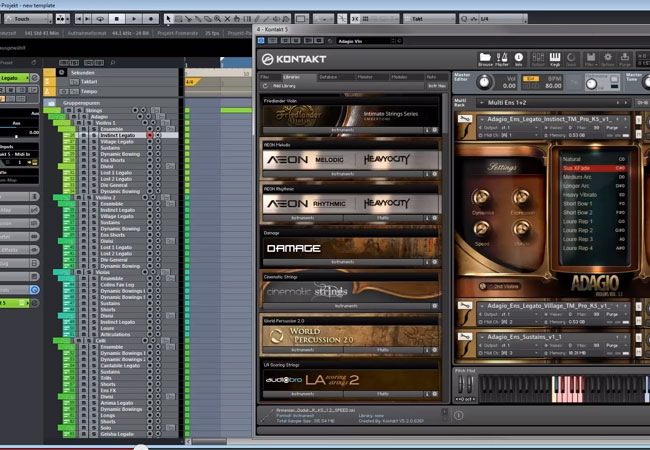Open the Kontakt Browse panel
The width and height of the screenshot is (650, 450).
[485, 59]
